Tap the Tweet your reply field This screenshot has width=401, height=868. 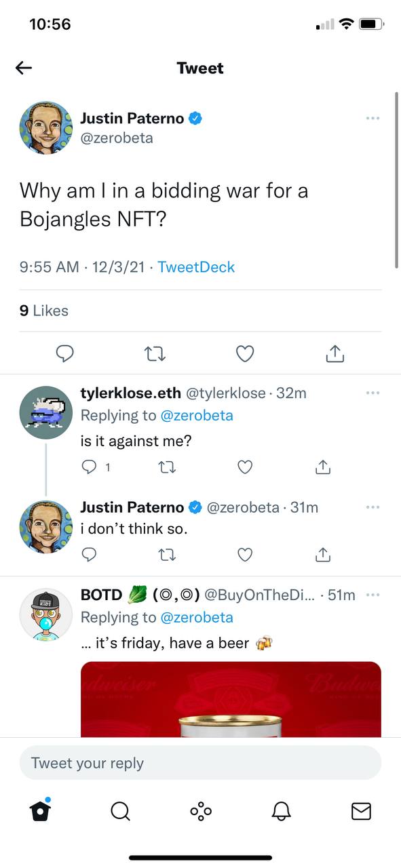point(200,763)
